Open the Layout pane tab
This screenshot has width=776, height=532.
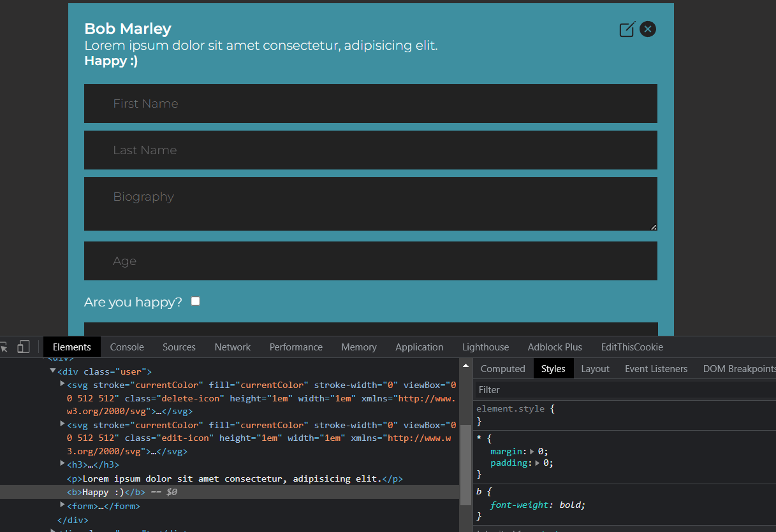tap(596, 369)
